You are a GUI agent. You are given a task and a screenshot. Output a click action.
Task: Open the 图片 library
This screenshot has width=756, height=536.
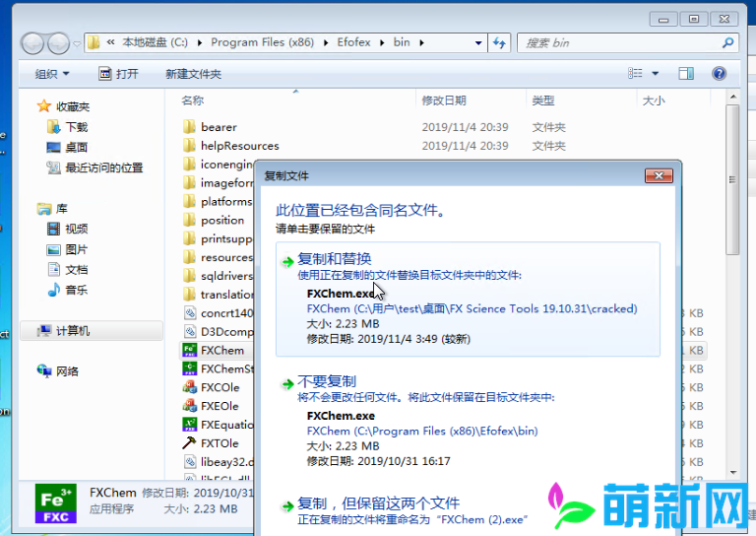pyautogui.click(x=67, y=249)
